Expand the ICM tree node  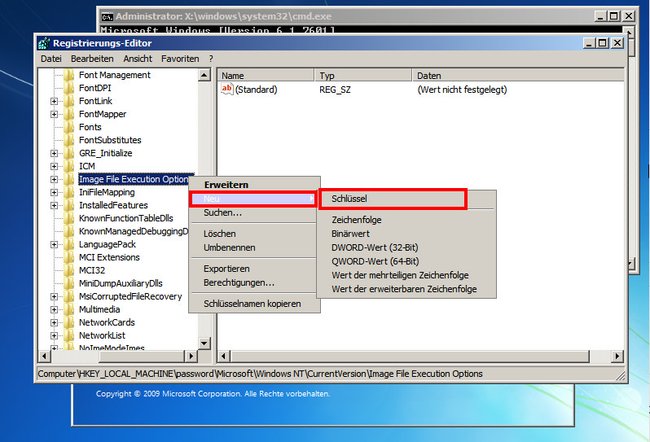(54, 166)
